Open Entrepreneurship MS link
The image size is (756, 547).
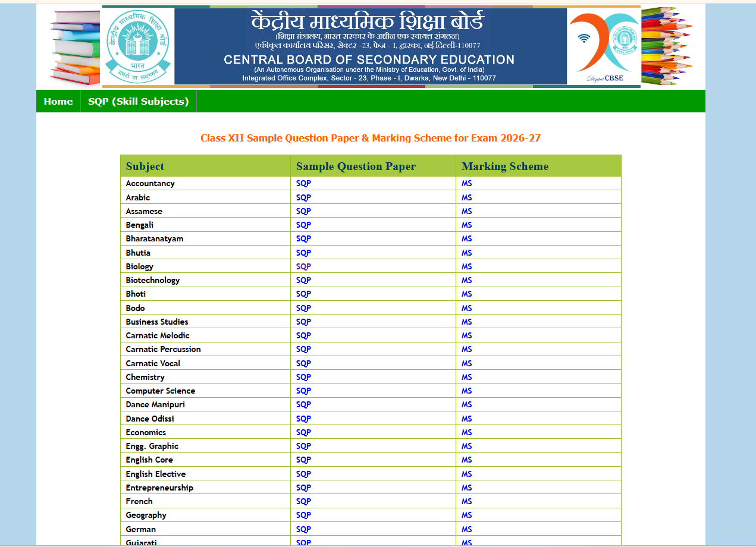[x=467, y=488]
